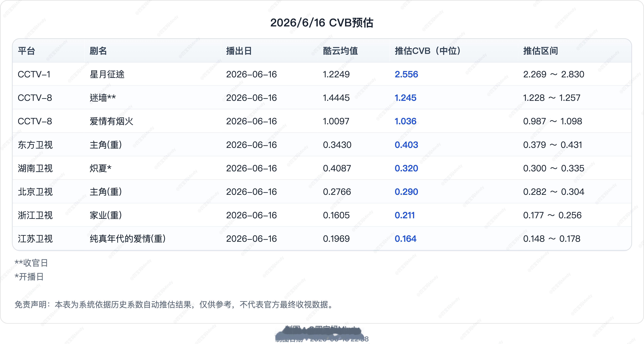Click the broadcast date in the 迷墙** row

click(x=252, y=98)
